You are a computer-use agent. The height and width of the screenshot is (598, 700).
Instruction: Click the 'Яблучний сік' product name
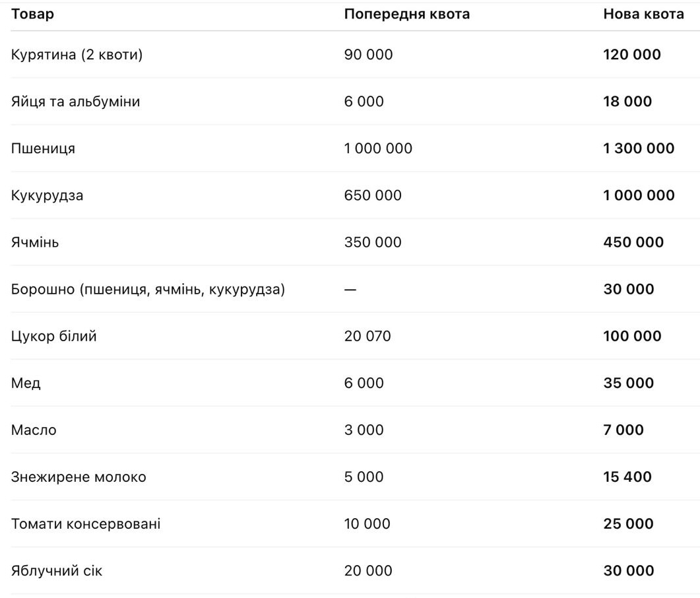pos(57,571)
